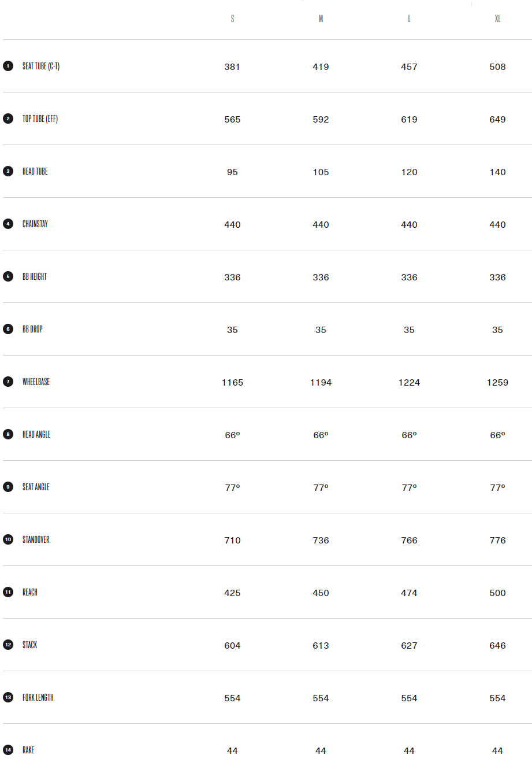The height and width of the screenshot is (762, 532).
Task: Click the 381 seat tube value
Action: (232, 66)
